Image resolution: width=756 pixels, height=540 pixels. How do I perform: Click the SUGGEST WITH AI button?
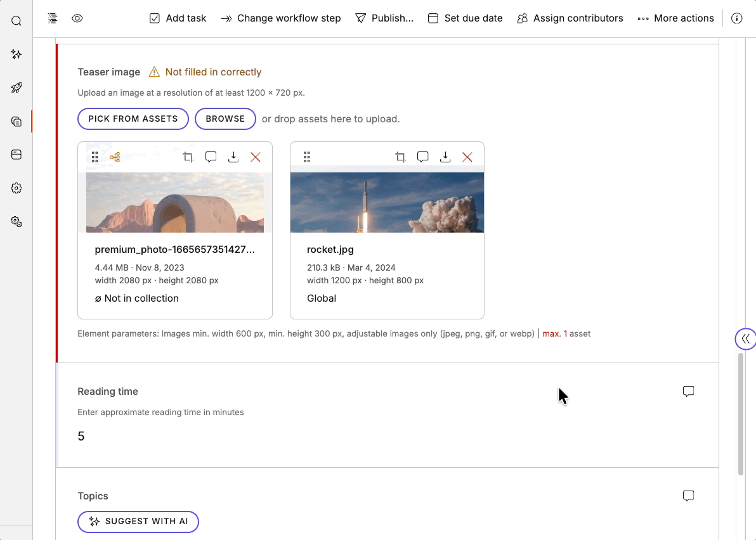[138, 522]
